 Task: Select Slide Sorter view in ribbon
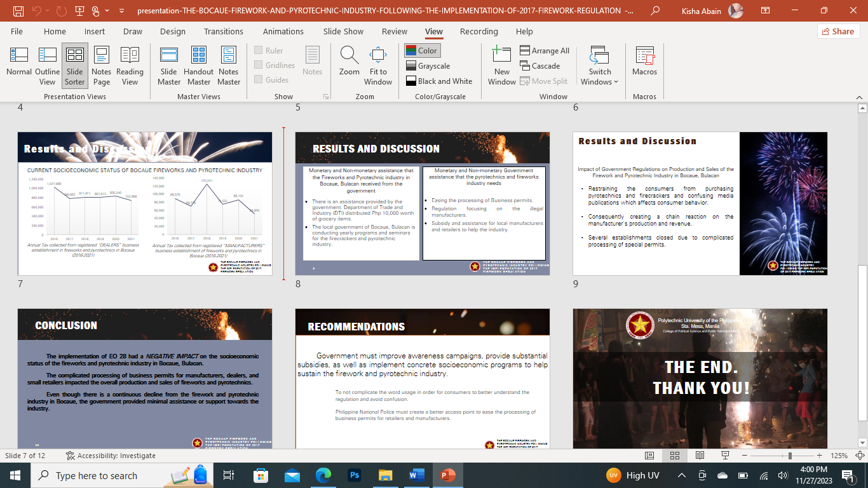pos(75,66)
